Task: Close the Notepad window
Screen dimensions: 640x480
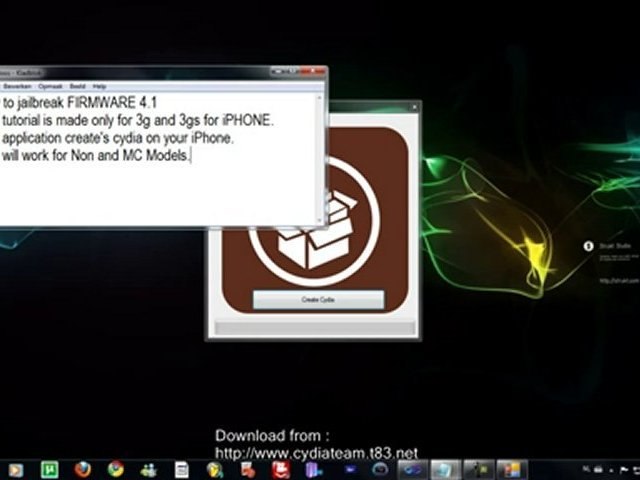Action: (313, 71)
